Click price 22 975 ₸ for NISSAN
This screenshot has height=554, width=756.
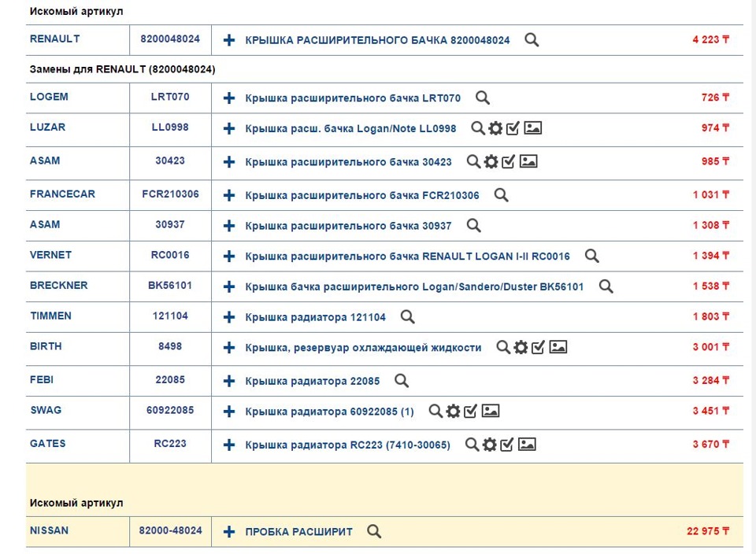click(x=708, y=531)
